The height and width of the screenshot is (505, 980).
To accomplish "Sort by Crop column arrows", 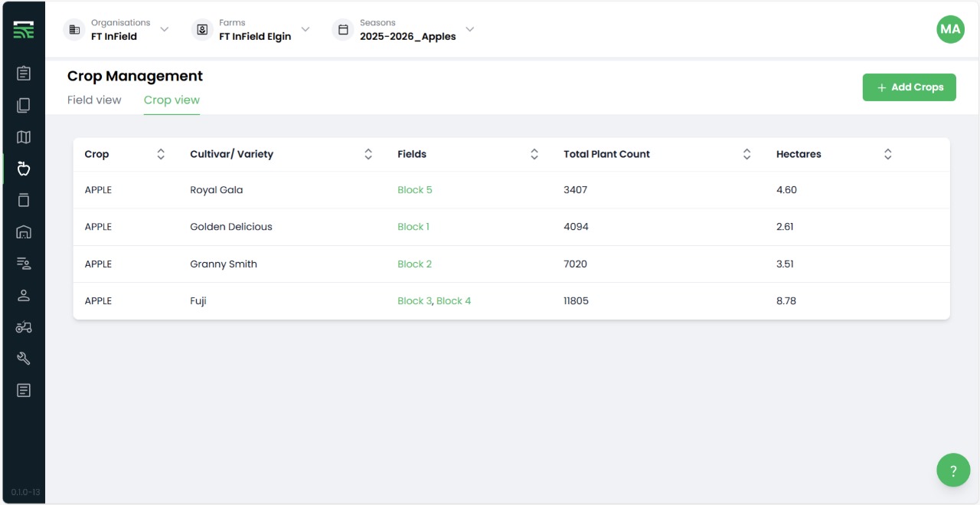I will pos(161,154).
